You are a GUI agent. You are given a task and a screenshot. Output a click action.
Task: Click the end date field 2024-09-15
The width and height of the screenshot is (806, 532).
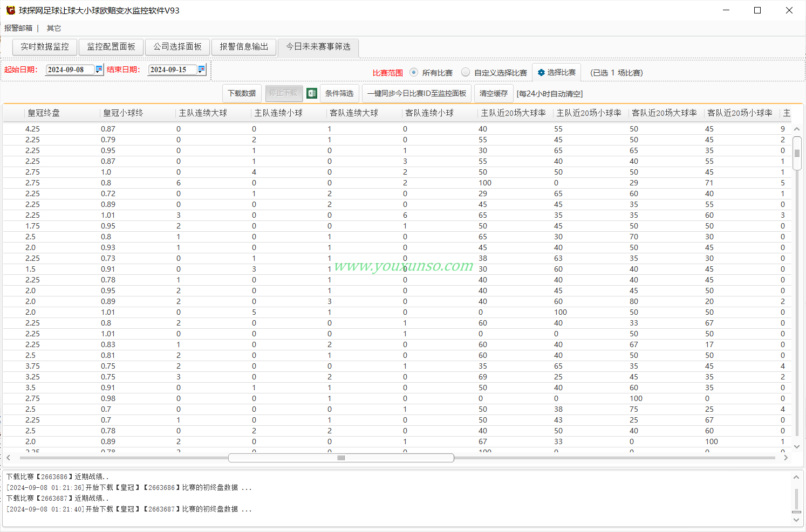click(x=173, y=70)
